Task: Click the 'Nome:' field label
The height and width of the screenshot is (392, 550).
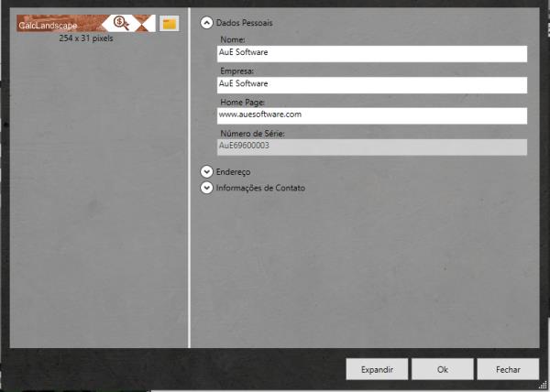Action: click(233, 39)
